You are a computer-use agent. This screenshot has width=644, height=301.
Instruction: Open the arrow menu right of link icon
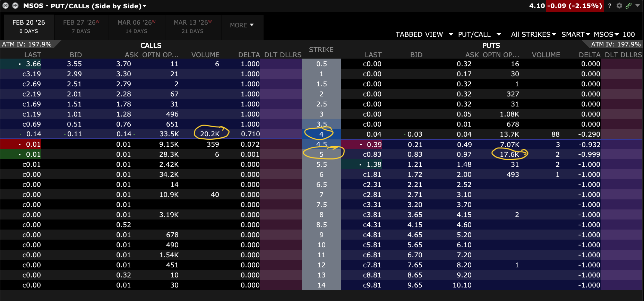[x=637, y=6]
